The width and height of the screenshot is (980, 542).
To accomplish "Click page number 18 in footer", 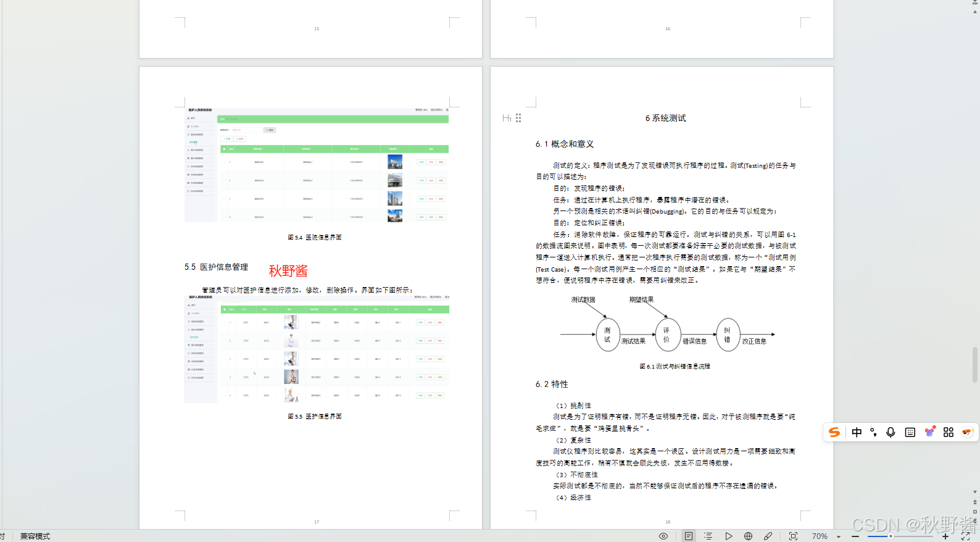I will click(668, 522).
